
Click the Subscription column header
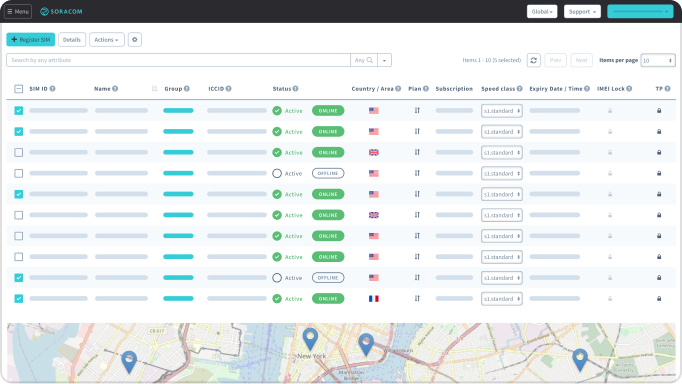[454, 89]
